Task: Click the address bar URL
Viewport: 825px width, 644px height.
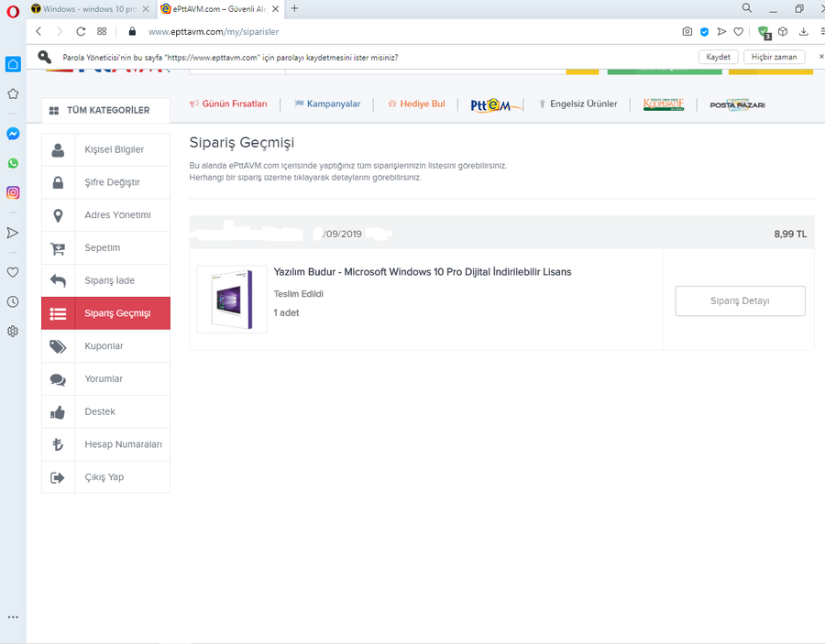Action: tap(214, 31)
